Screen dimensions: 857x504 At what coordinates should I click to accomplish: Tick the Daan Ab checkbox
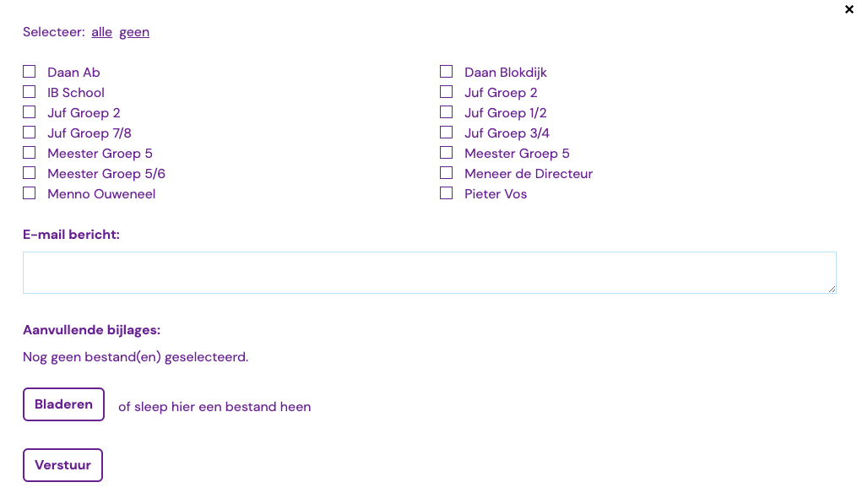(x=30, y=72)
